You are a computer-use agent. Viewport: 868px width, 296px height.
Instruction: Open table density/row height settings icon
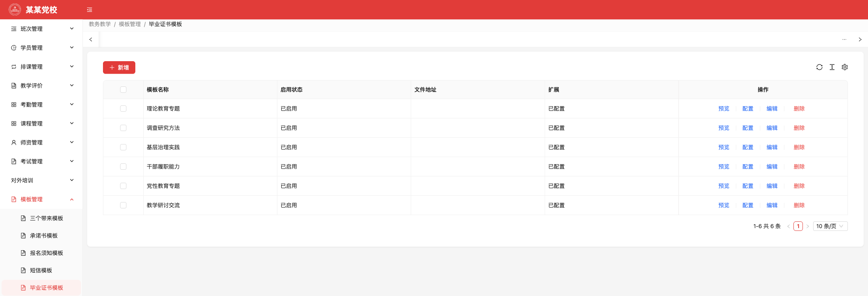point(832,67)
